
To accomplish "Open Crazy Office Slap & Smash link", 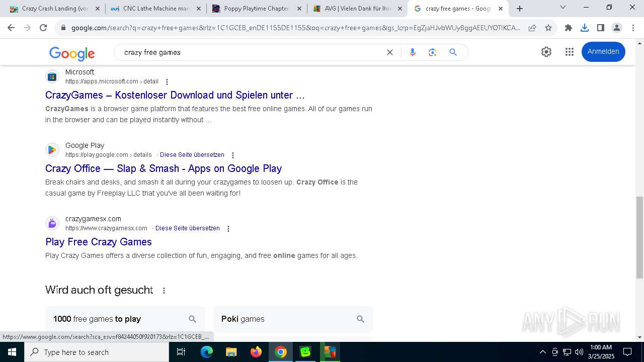I will [164, 168].
